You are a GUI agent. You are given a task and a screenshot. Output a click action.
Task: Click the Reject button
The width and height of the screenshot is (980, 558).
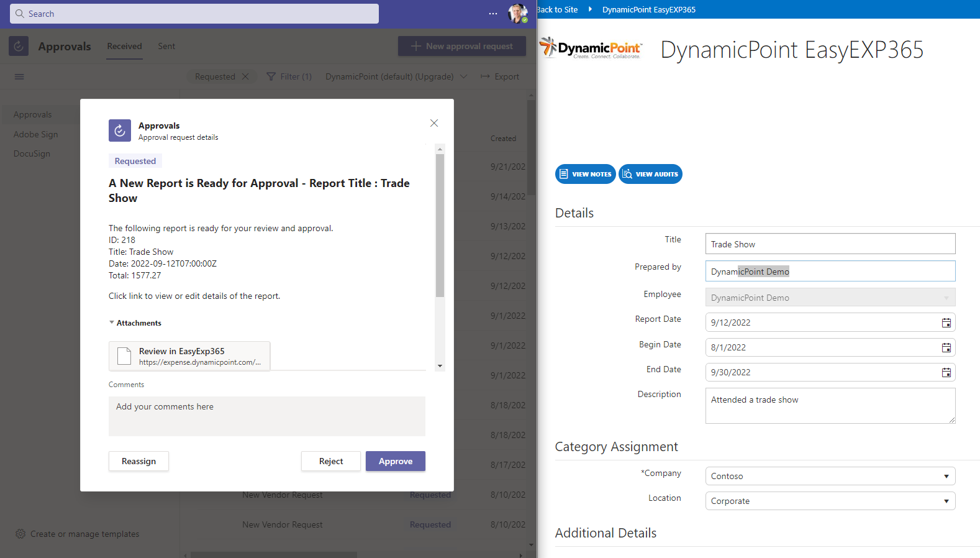tap(331, 461)
